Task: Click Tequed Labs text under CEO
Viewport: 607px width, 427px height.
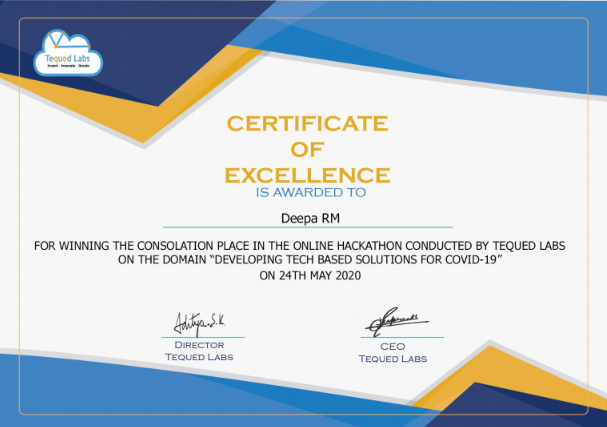Action: (393, 358)
